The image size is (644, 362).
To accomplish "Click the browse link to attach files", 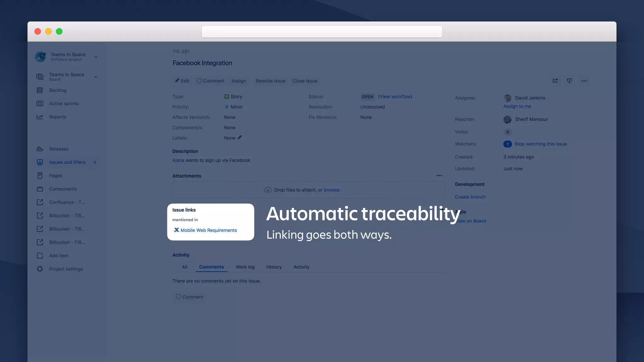I will tap(331, 190).
